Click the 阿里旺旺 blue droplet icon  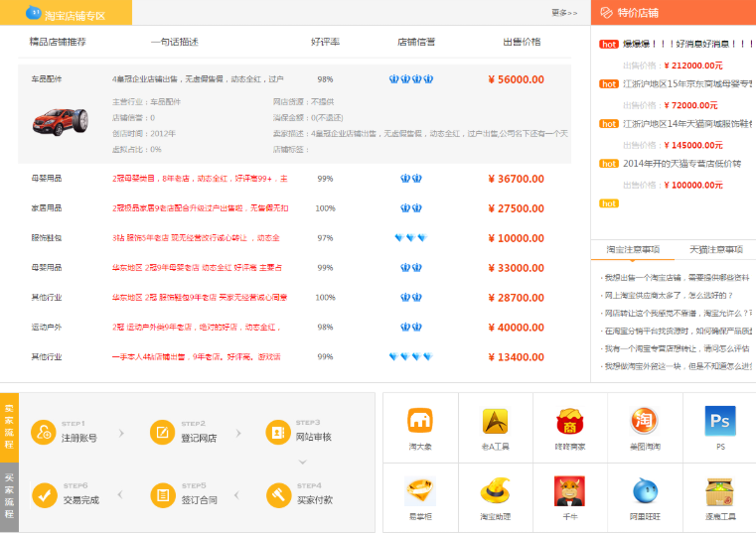[x=645, y=490]
